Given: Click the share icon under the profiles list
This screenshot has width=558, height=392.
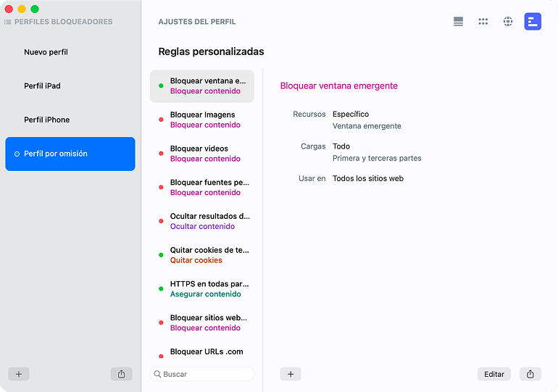Looking at the screenshot, I should (121, 374).
